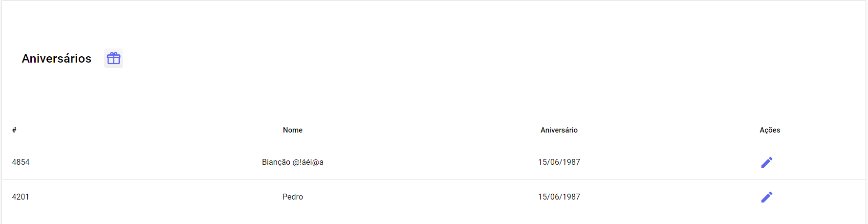
Task: Click the Aniversários page title
Action: pyautogui.click(x=57, y=59)
